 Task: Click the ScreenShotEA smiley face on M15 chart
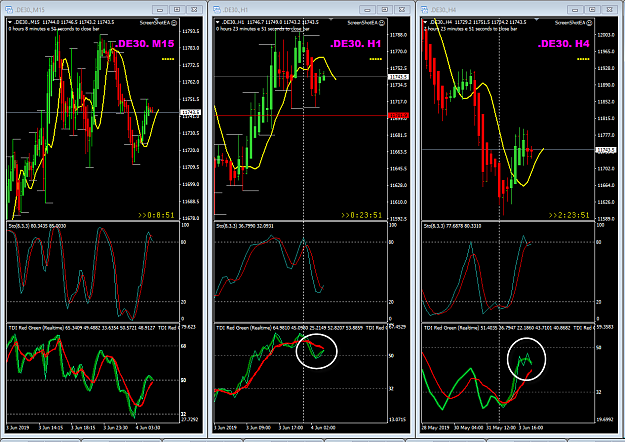(174, 23)
